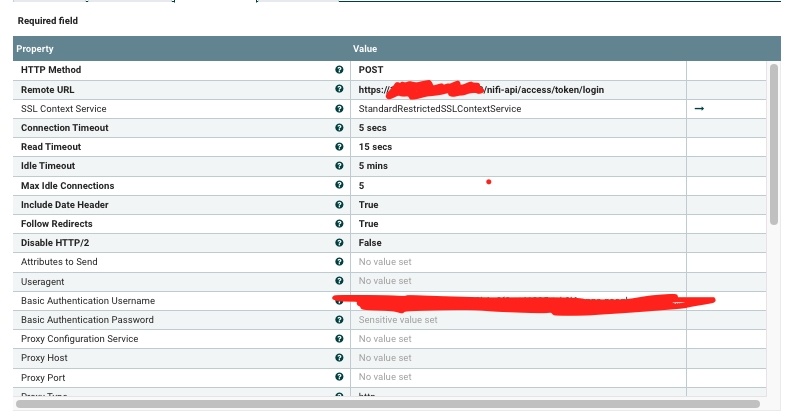Select the Follow Redirects property name
Viewport: 792px width, 419px height.
57,224
